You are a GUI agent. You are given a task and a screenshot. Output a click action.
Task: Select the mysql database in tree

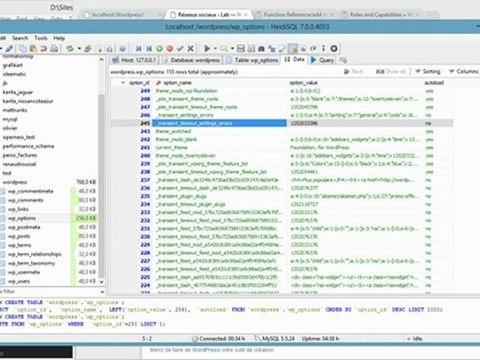point(10,119)
